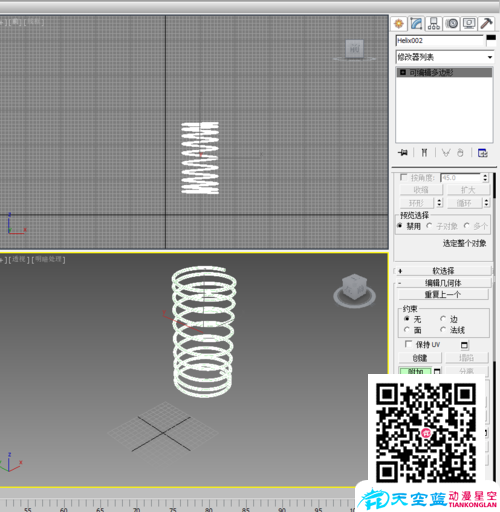Click the perspective viewport ViewCube
Image resolution: width=500 pixels, height=512 pixels.
tap(355, 287)
